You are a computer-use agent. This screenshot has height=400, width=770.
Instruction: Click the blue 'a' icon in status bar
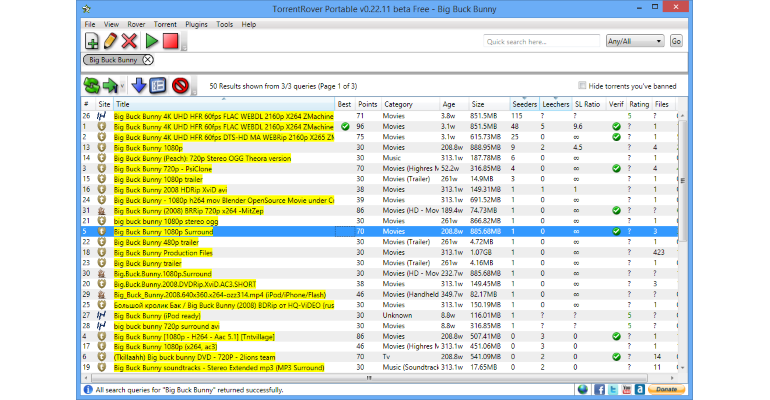pos(639,389)
